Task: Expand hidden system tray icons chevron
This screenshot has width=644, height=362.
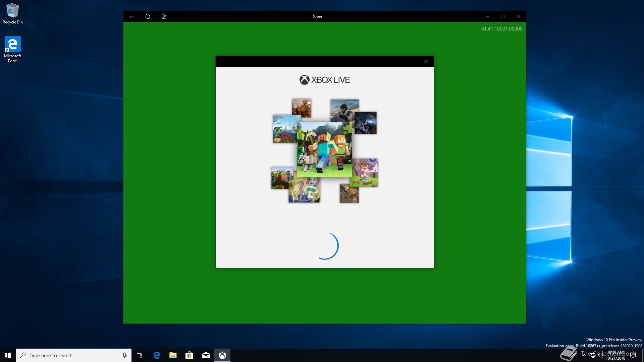Action: coord(584,355)
